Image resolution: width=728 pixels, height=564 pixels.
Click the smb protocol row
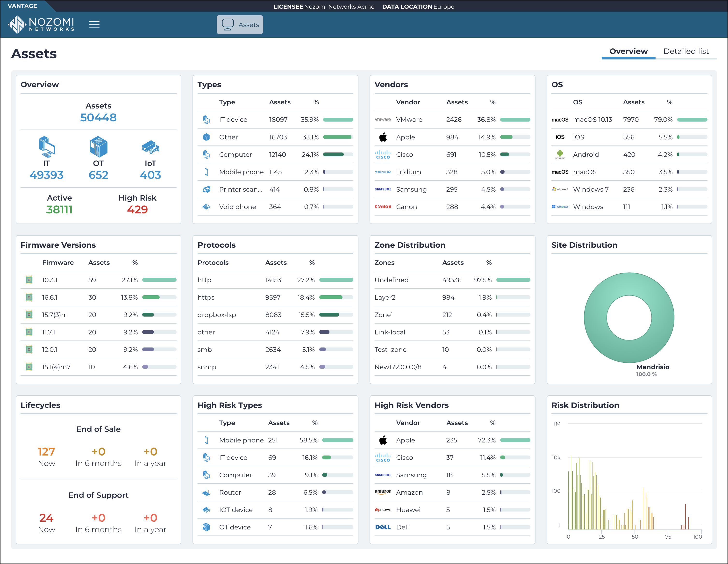pyautogui.click(x=275, y=350)
